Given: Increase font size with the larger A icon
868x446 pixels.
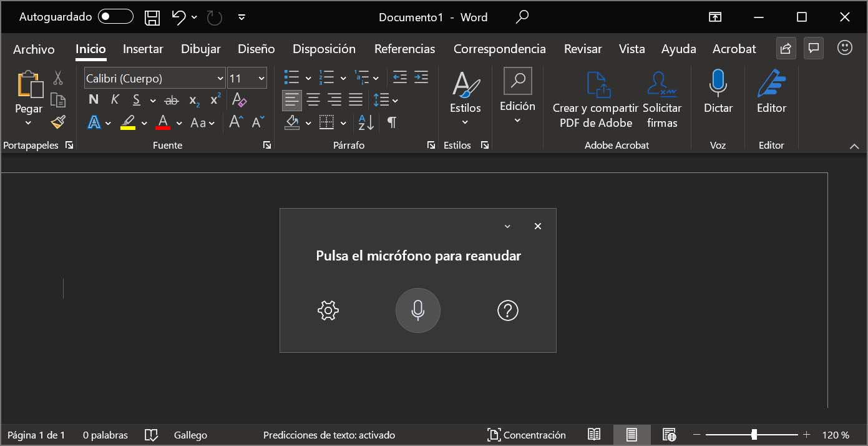Looking at the screenshot, I should [x=236, y=122].
